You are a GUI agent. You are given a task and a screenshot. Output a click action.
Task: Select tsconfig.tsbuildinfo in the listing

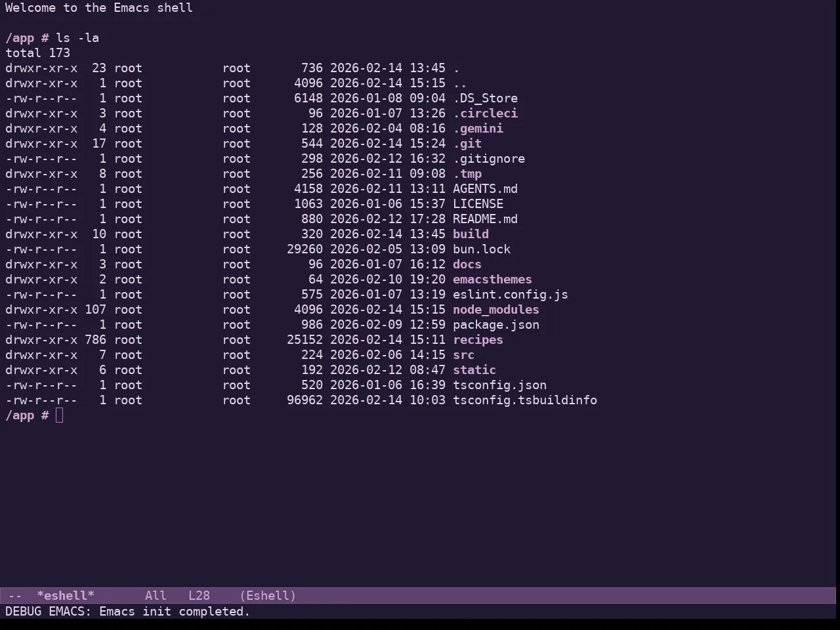tap(525, 400)
